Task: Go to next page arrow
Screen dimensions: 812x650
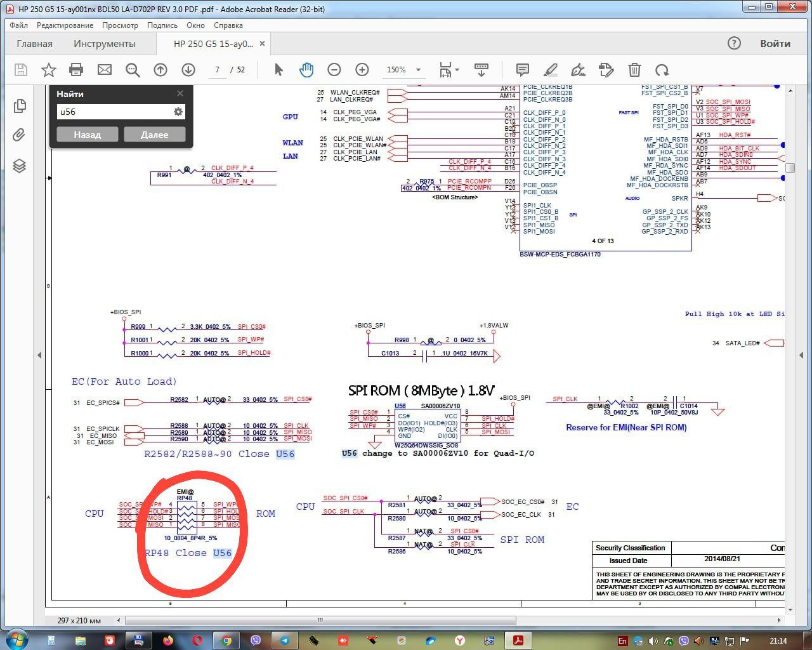Action: (x=188, y=70)
